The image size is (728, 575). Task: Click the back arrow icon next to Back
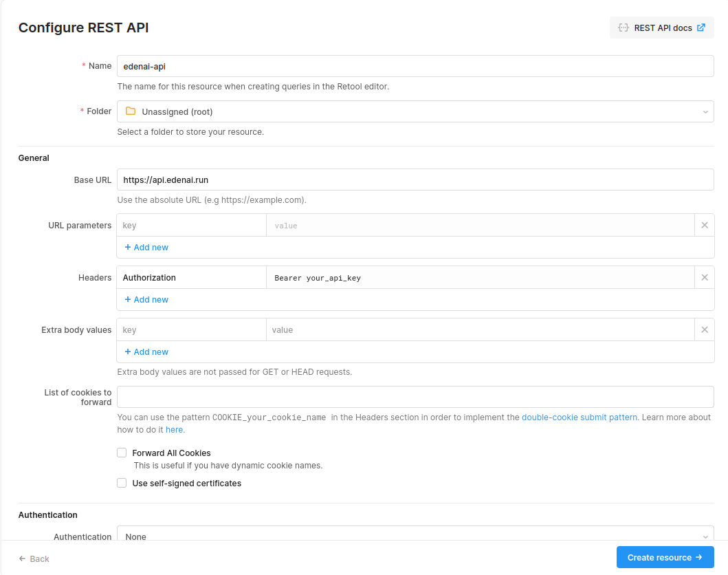(x=22, y=558)
